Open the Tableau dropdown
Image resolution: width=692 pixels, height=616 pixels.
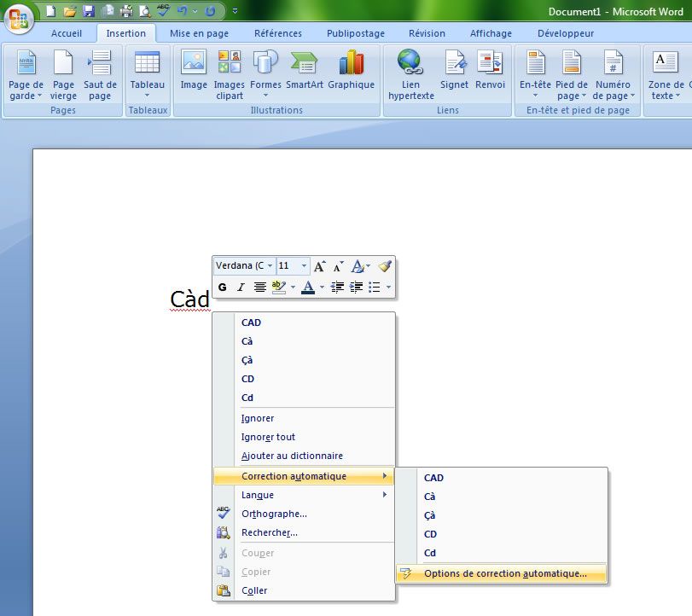(x=147, y=75)
